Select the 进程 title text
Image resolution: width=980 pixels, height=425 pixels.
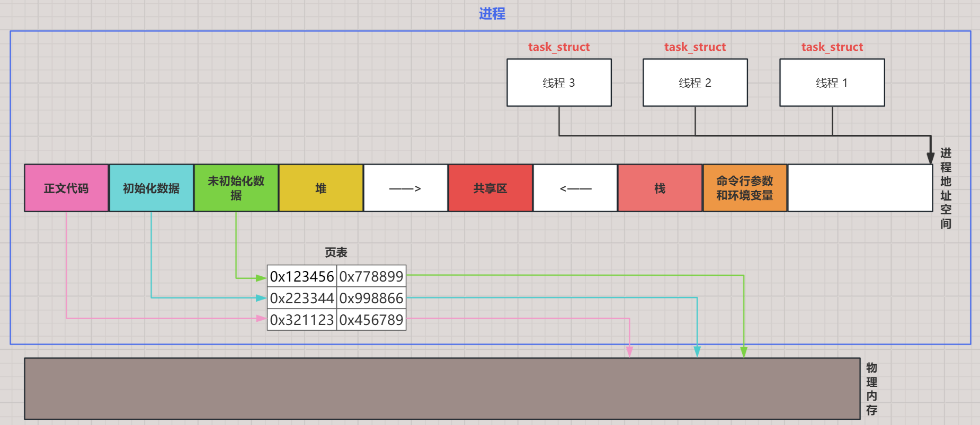click(x=492, y=14)
